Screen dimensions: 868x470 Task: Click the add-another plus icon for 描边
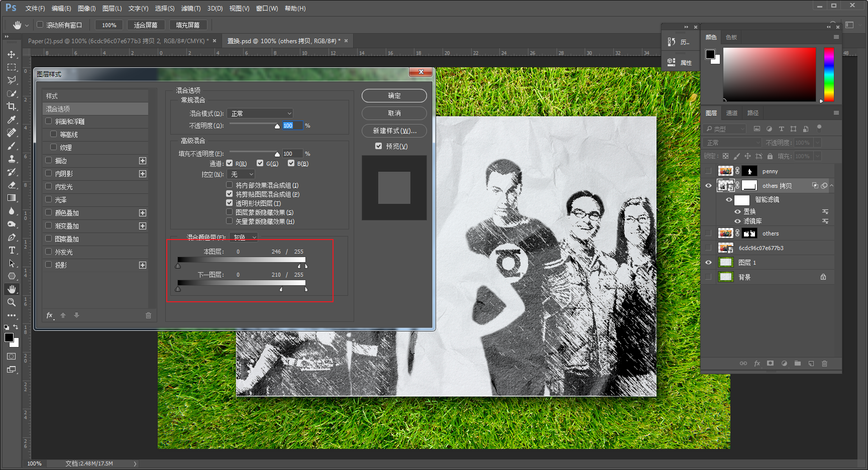(x=143, y=161)
